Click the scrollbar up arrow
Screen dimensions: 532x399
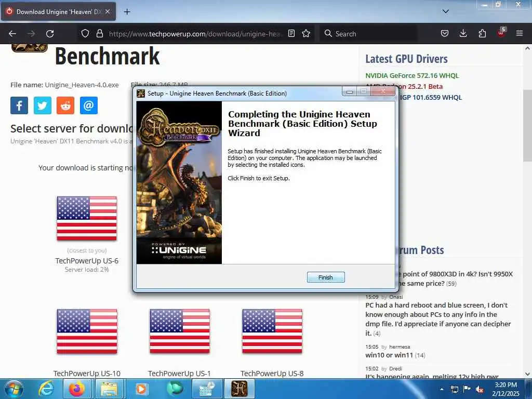click(528, 48)
